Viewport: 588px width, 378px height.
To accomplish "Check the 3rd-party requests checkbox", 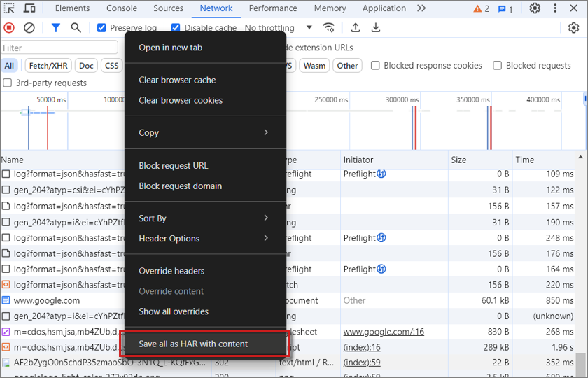I will click(8, 83).
